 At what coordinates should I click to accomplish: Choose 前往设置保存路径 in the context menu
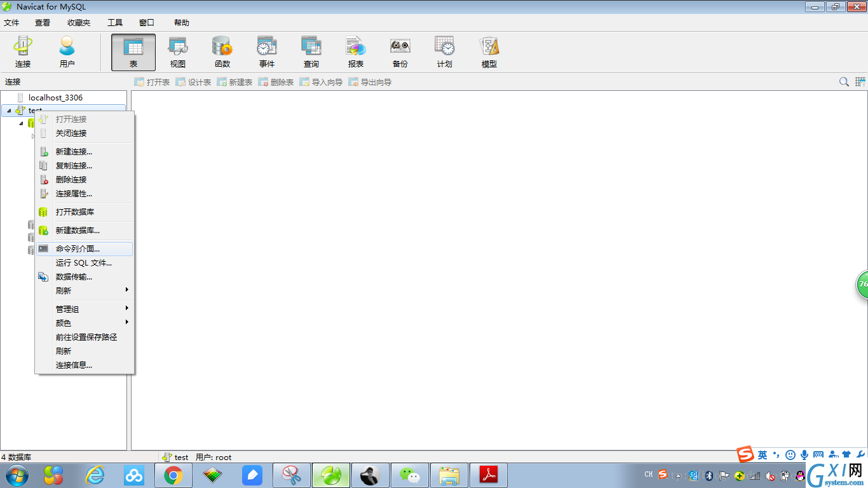coord(85,337)
